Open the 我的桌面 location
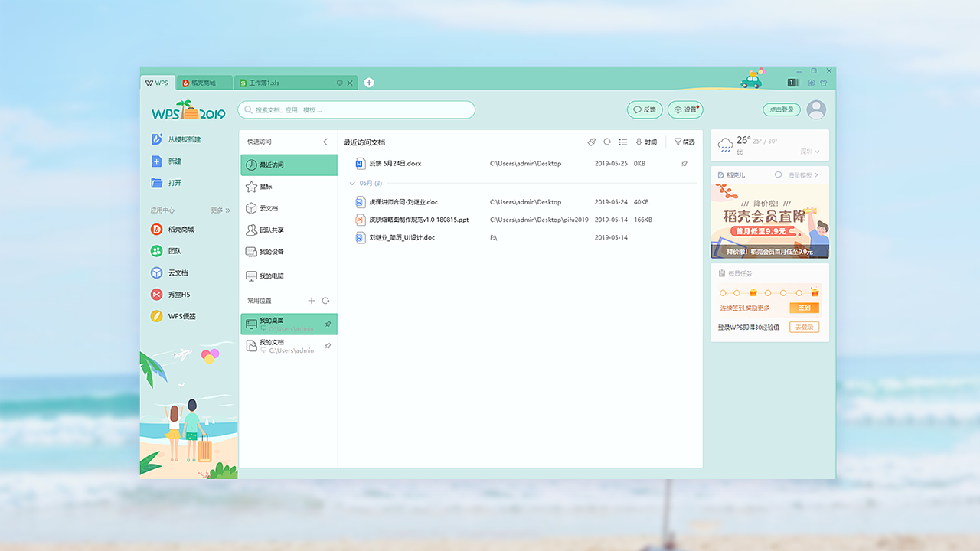 point(289,324)
